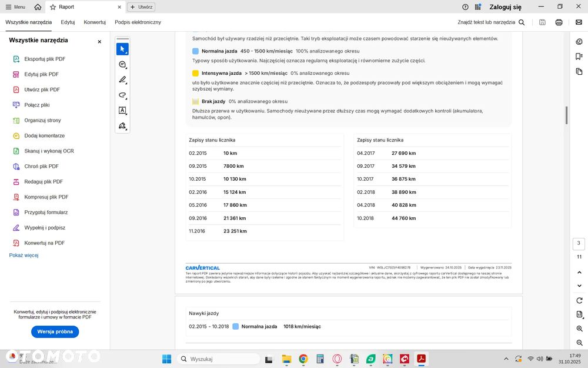Switch to Konwertuj tab
588x368 pixels.
pos(95,22)
